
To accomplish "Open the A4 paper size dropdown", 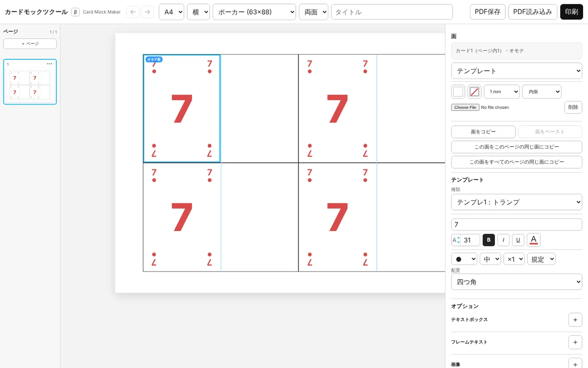I will [x=171, y=12].
